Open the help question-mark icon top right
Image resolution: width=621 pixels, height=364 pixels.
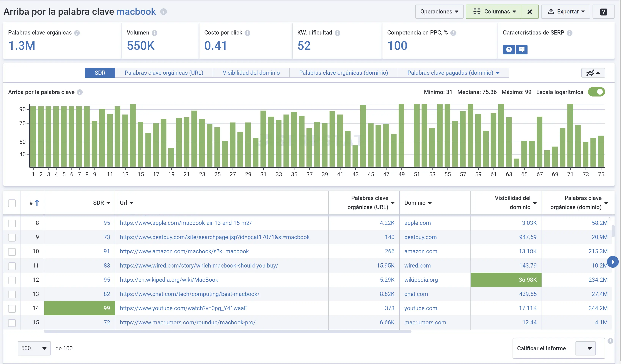click(x=604, y=12)
